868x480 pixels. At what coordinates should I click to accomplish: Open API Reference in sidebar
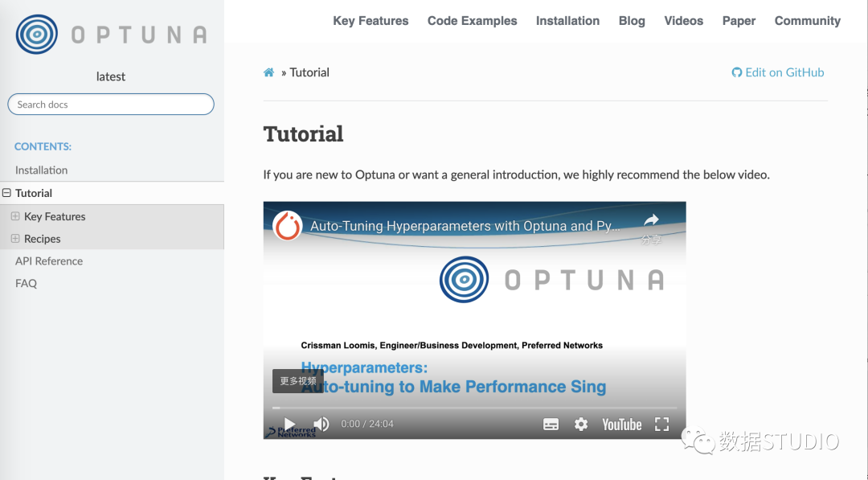coord(49,261)
